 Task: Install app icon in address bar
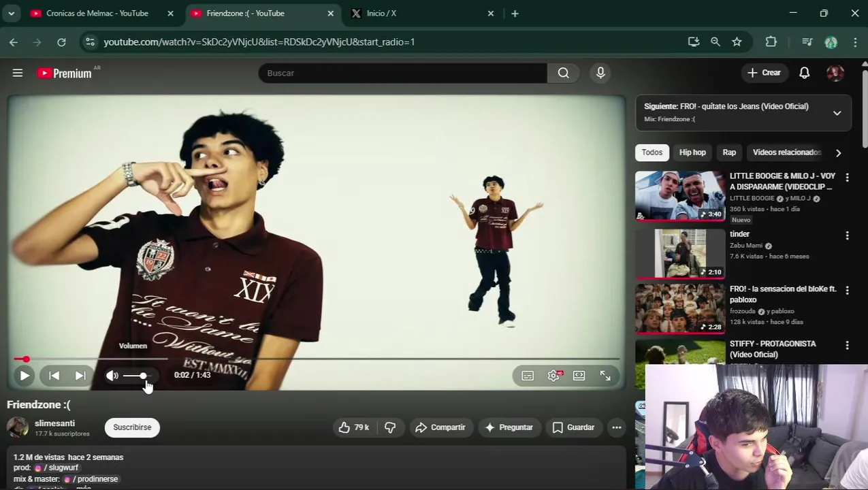(694, 42)
